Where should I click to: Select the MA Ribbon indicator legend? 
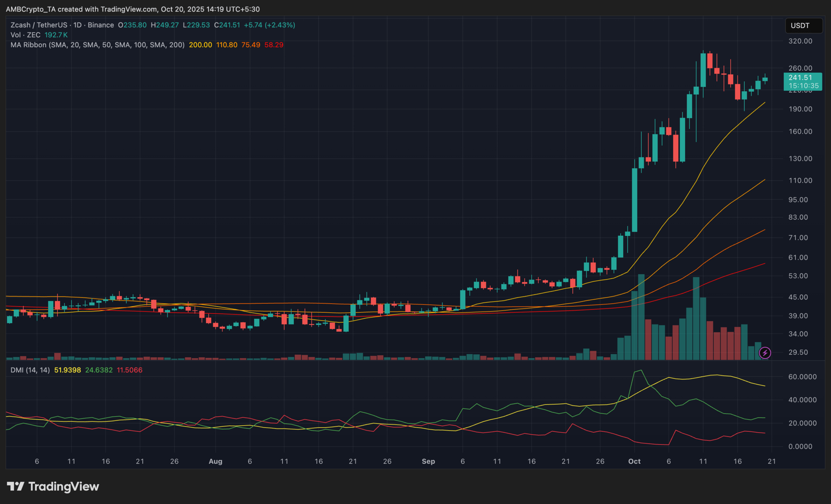97,45
